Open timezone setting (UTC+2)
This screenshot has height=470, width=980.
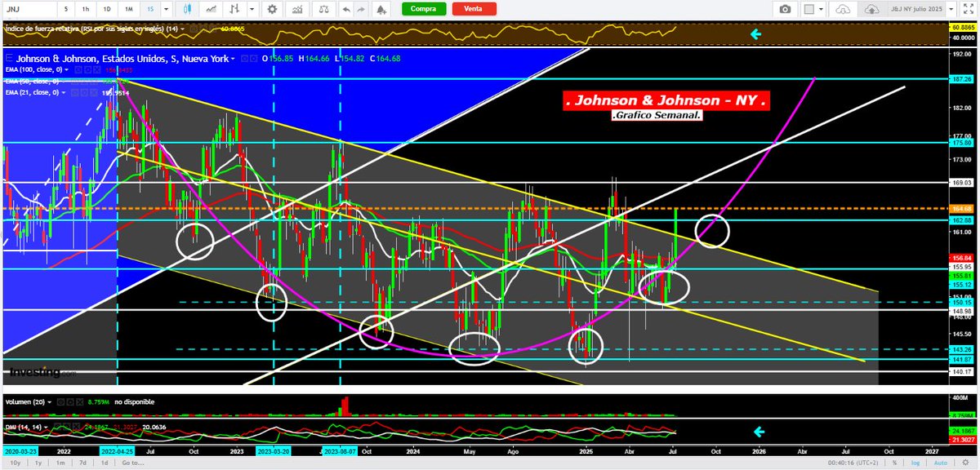click(x=853, y=463)
